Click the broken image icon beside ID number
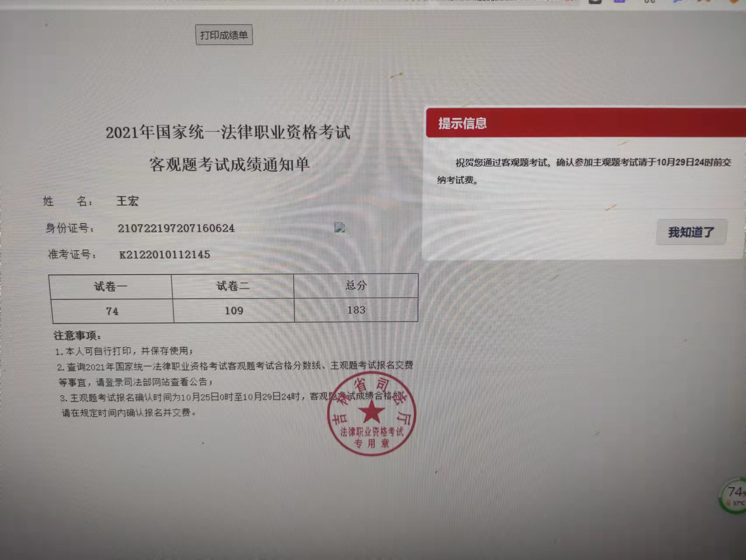The image size is (746, 560). tap(340, 227)
